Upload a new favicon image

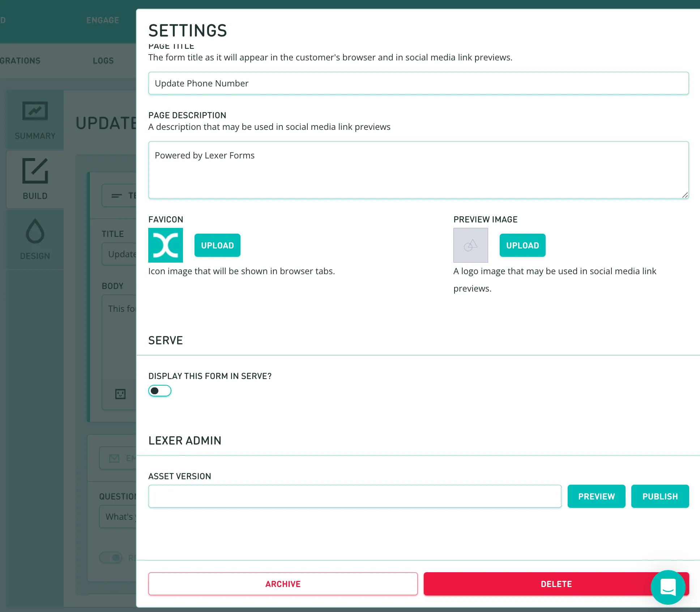[217, 245]
